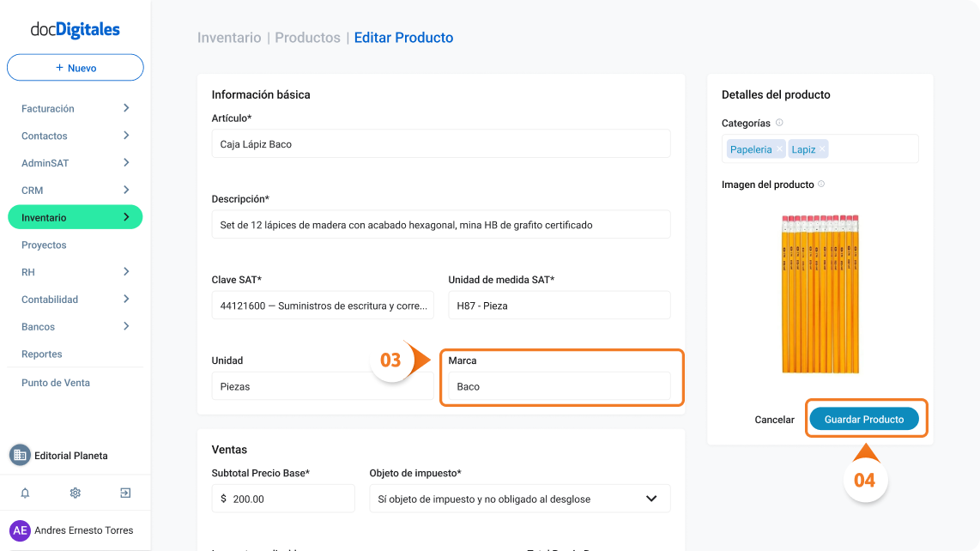Click the Lapiz category tag
Screen dimensions: 980x551
(808, 148)
